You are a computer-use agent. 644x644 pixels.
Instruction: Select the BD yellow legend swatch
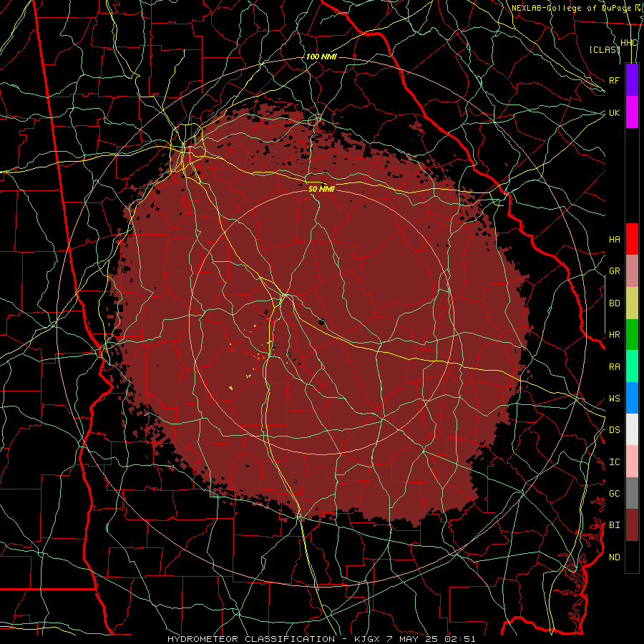point(632,303)
